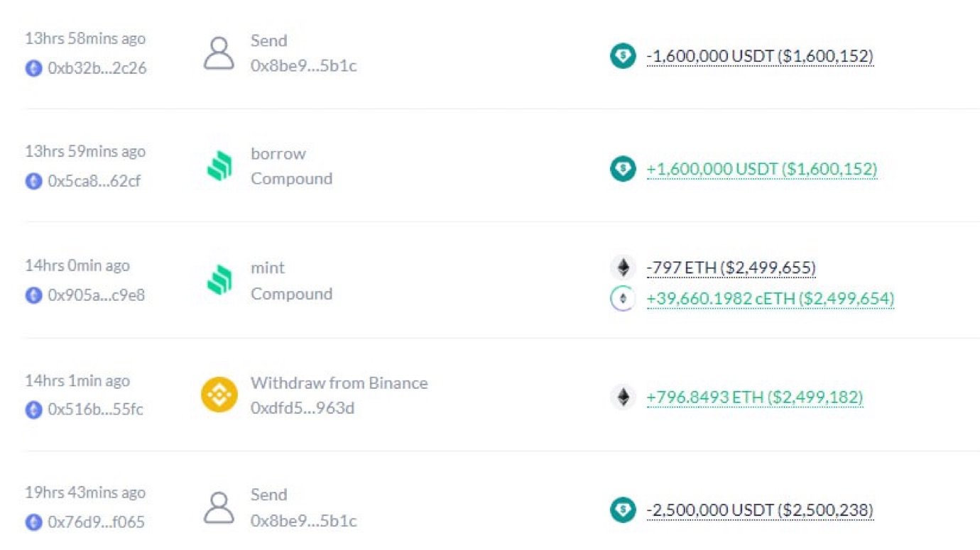
Task: Click the -2,500,000 USDT amount link
Action: click(759, 510)
